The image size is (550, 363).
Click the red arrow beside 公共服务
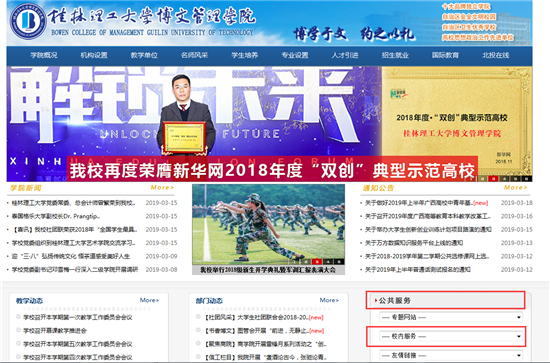(376, 301)
